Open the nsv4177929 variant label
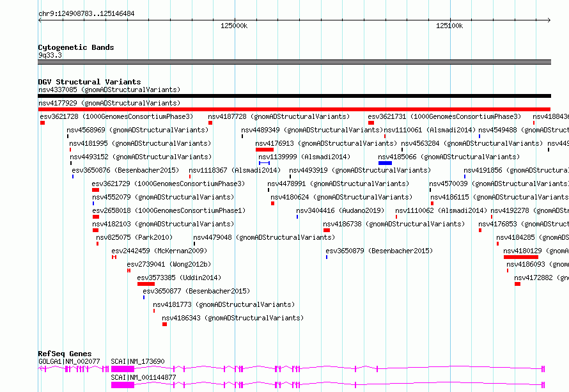Viewport: 569px width, 392px height. (109, 103)
